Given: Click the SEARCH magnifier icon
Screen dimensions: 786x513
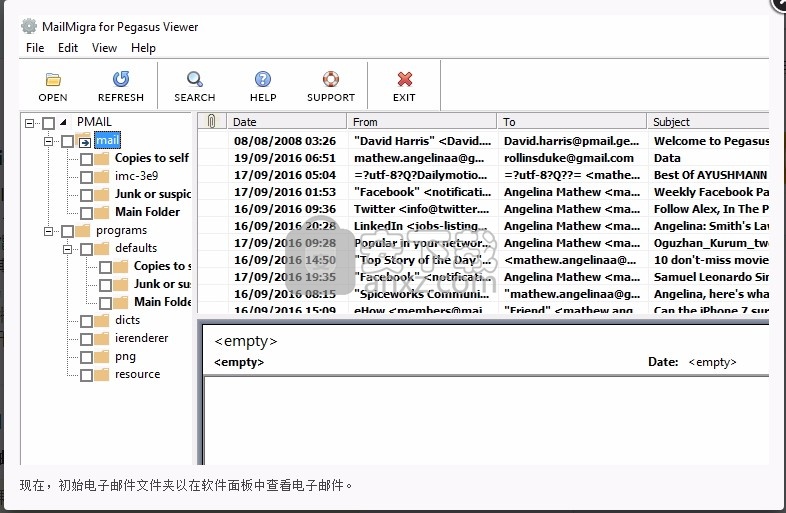Looking at the screenshot, I should coord(194,79).
